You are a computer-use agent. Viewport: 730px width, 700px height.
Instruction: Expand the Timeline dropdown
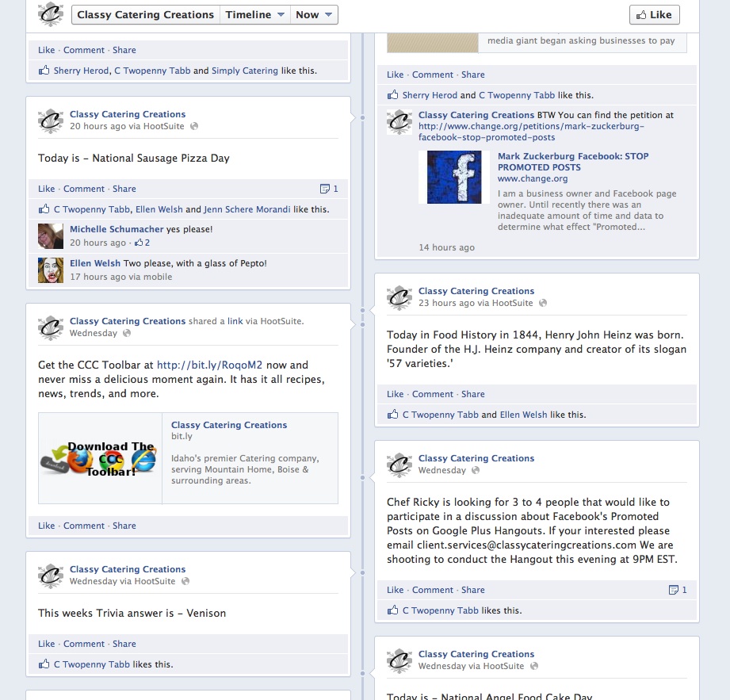[x=254, y=15]
